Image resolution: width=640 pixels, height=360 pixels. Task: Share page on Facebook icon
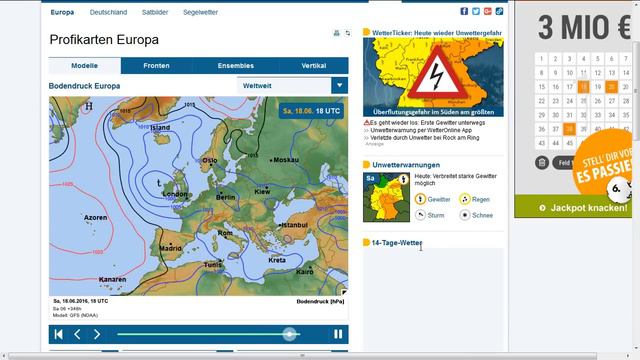pyautogui.click(x=464, y=11)
